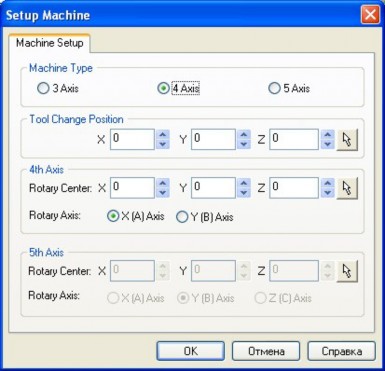Confirm settings with OK button

tap(191, 351)
